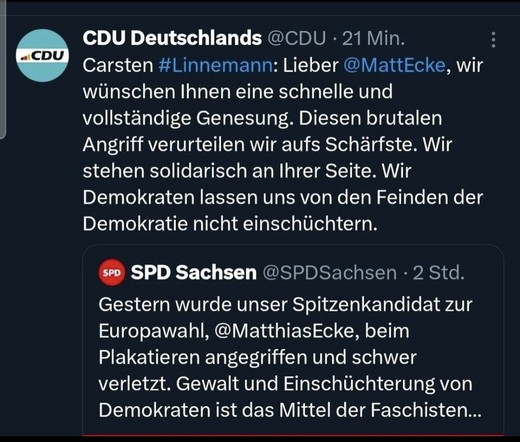
Task: Click the word Europawahl in quoted tweet
Action: coord(154,331)
